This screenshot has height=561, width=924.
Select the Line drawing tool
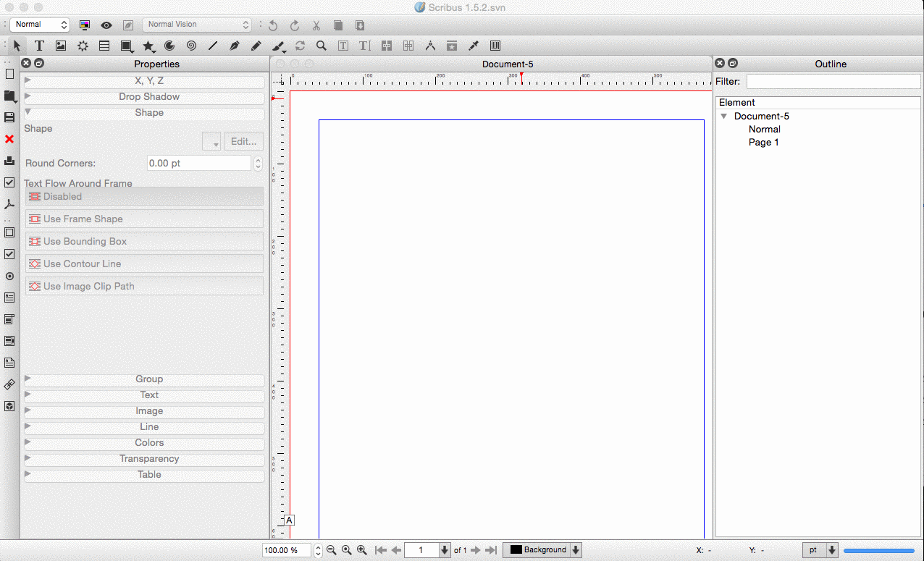click(x=213, y=46)
